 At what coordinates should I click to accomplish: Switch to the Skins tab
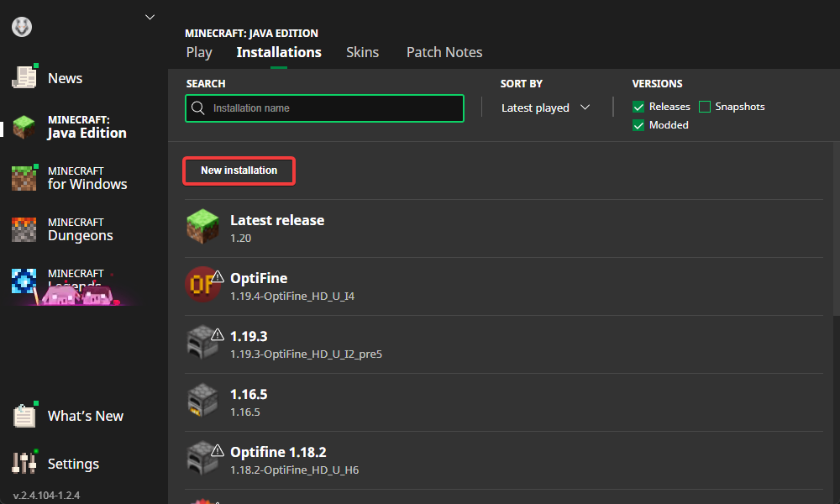tap(362, 52)
